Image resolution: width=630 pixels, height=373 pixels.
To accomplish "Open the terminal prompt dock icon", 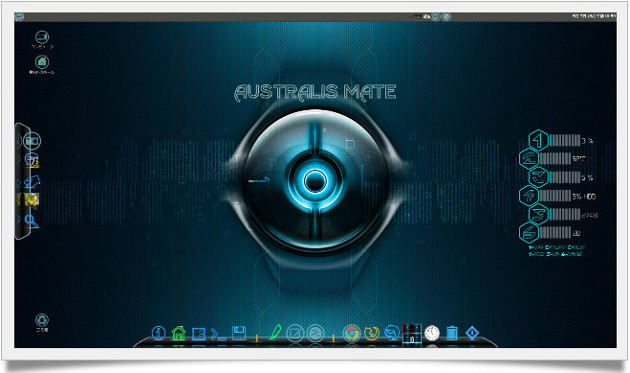I will (218, 334).
